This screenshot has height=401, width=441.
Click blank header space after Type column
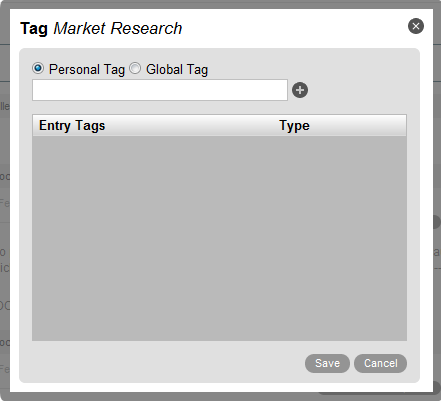[x=358, y=126]
